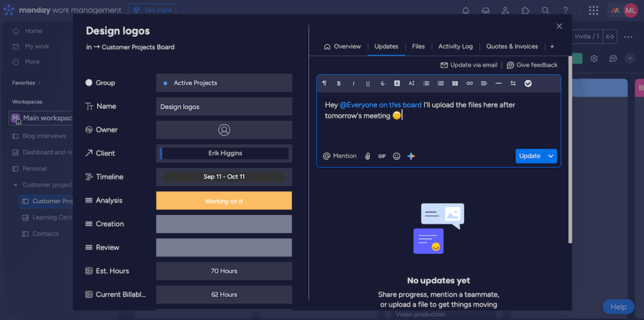
Task: Open help question mark icon
Action: (565, 10)
